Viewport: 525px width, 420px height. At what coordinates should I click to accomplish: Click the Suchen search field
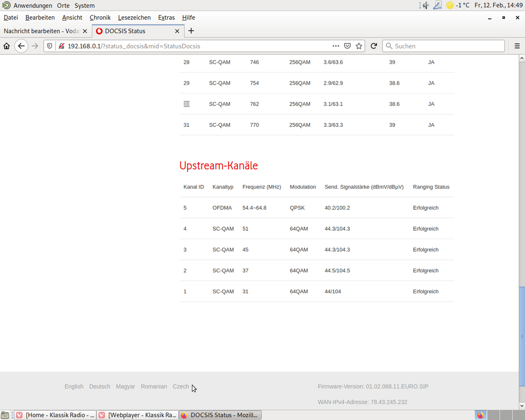tap(444, 46)
